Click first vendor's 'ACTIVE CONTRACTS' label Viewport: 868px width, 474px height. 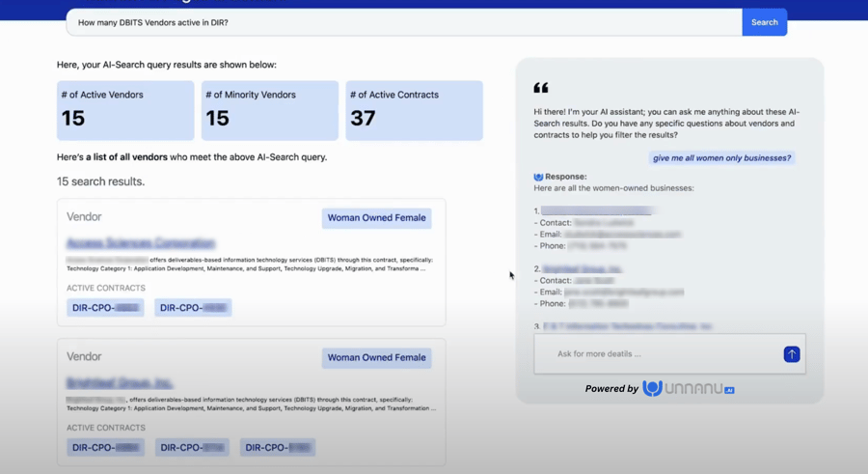point(106,288)
